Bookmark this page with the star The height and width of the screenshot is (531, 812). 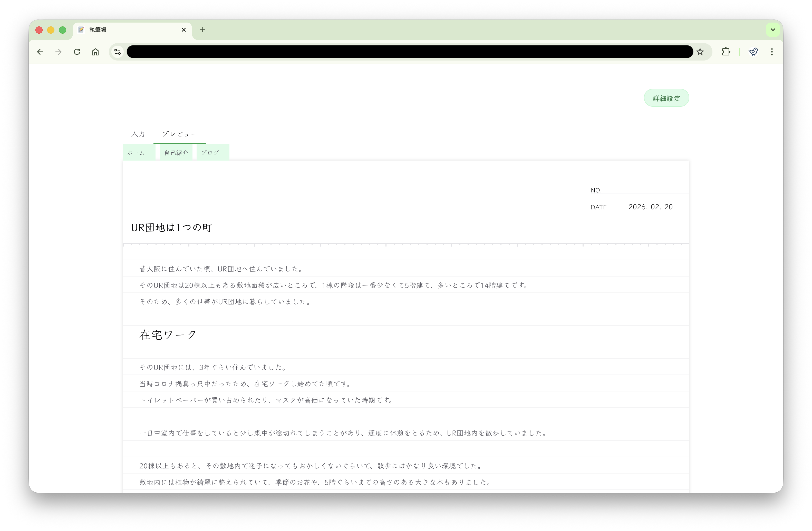tap(700, 52)
